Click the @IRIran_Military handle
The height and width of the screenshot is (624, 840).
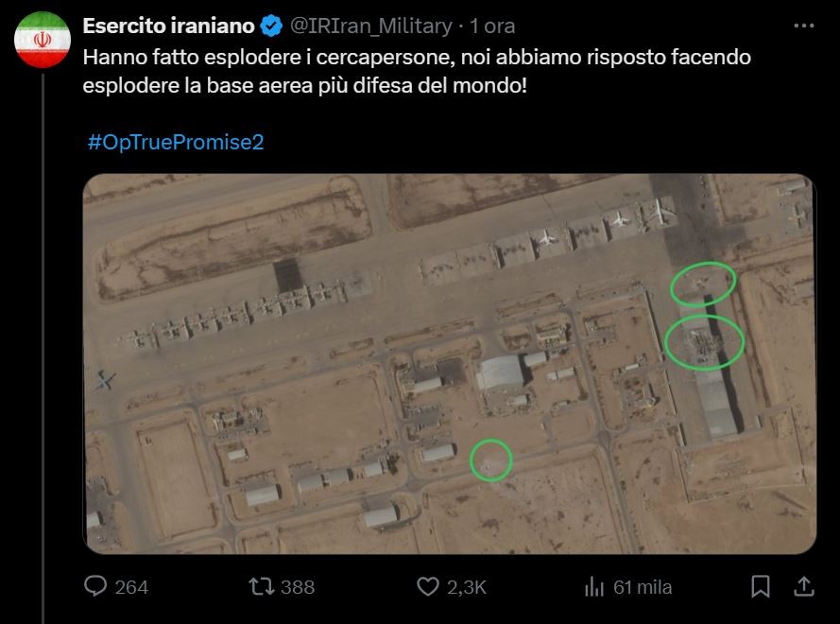click(370, 26)
